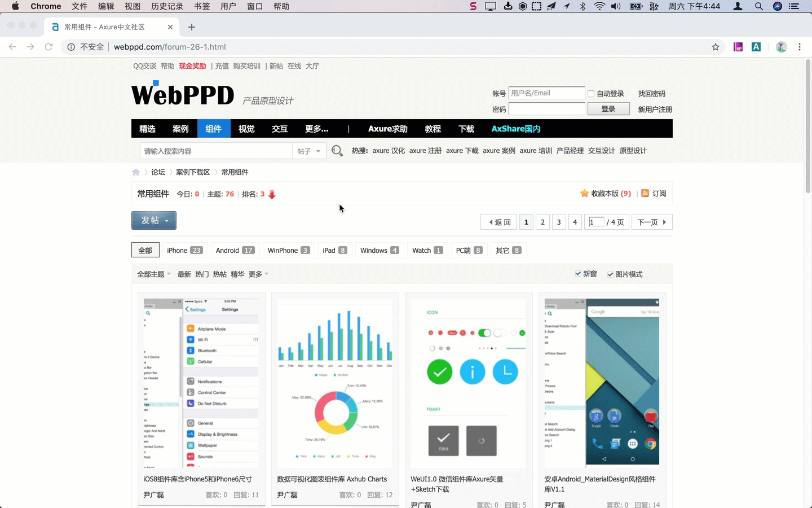Expand the 全部主题 dropdown

[x=154, y=274]
